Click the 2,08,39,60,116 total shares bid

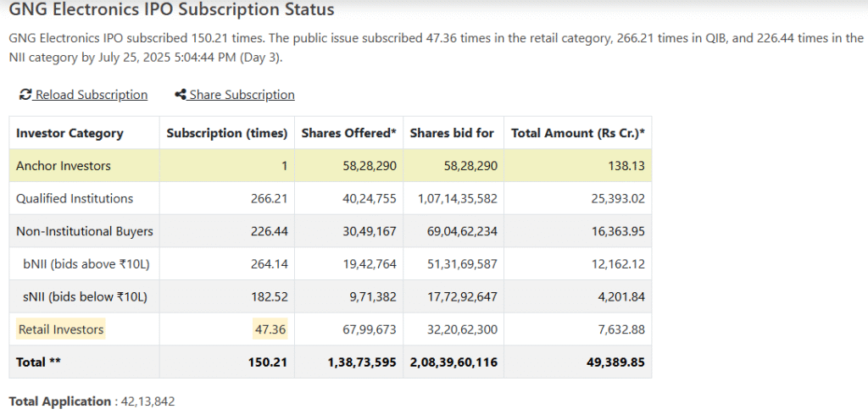pyautogui.click(x=454, y=362)
